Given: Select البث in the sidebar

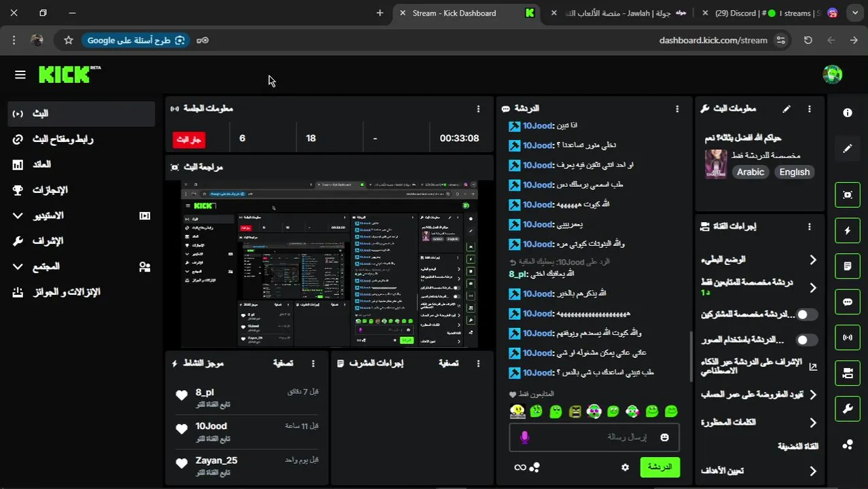Looking at the screenshot, I should 82,113.
